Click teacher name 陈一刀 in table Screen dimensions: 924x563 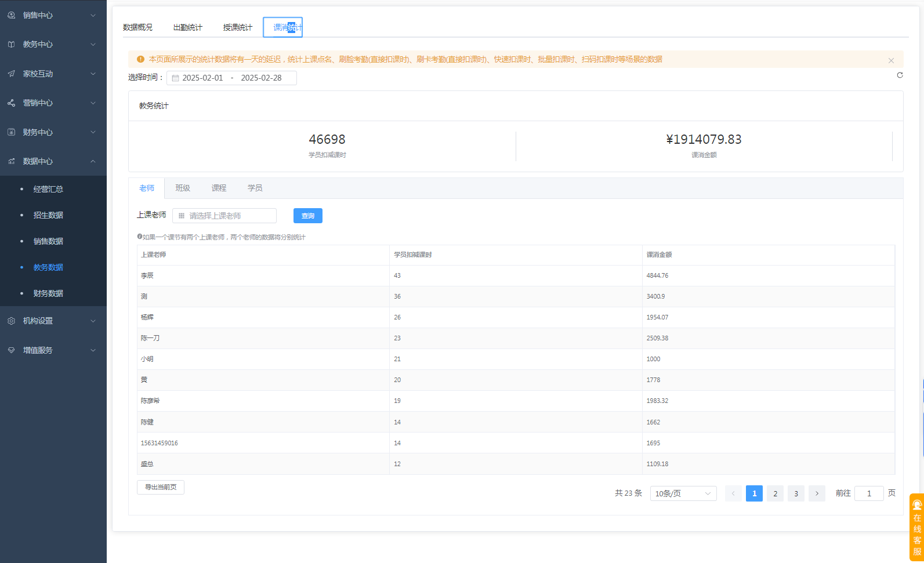(x=150, y=338)
